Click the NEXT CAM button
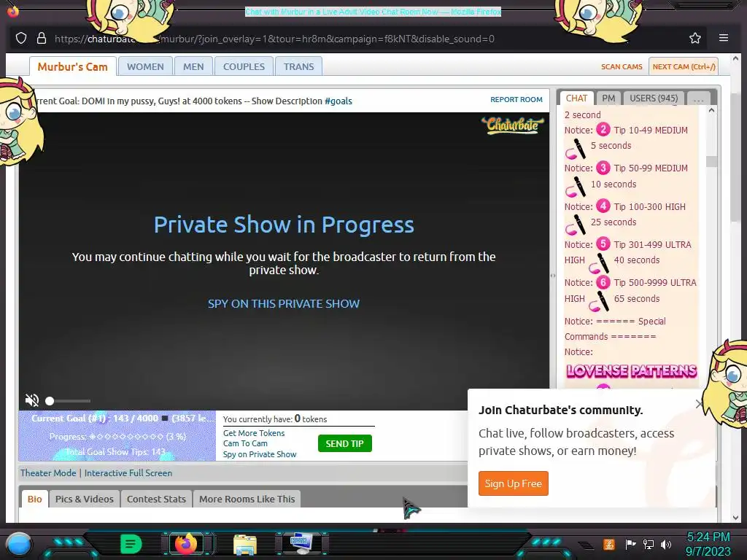This screenshot has height=560, width=747. pos(684,66)
